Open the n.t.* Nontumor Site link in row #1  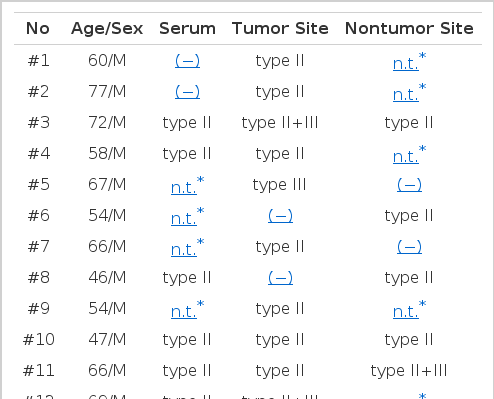tap(409, 61)
